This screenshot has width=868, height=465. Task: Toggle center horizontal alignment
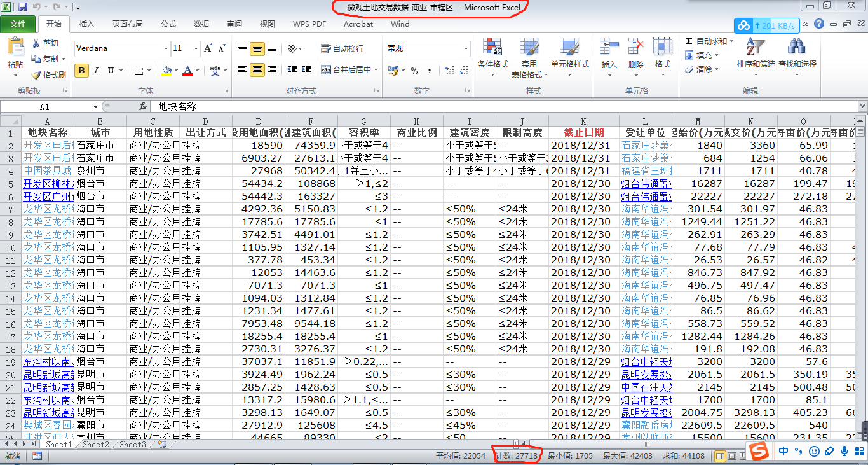point(257,70)
